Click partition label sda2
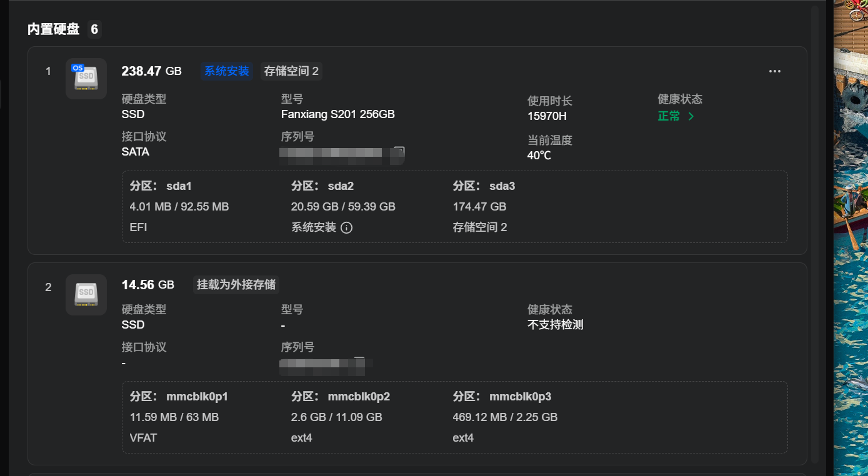This screenshot has height=476, width=868. (341, 186)
